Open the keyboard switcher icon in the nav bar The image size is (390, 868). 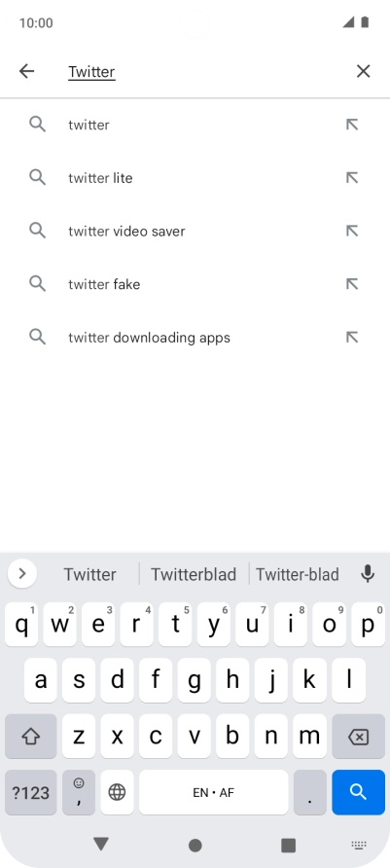pyautogui.click(x=359, y=845)
